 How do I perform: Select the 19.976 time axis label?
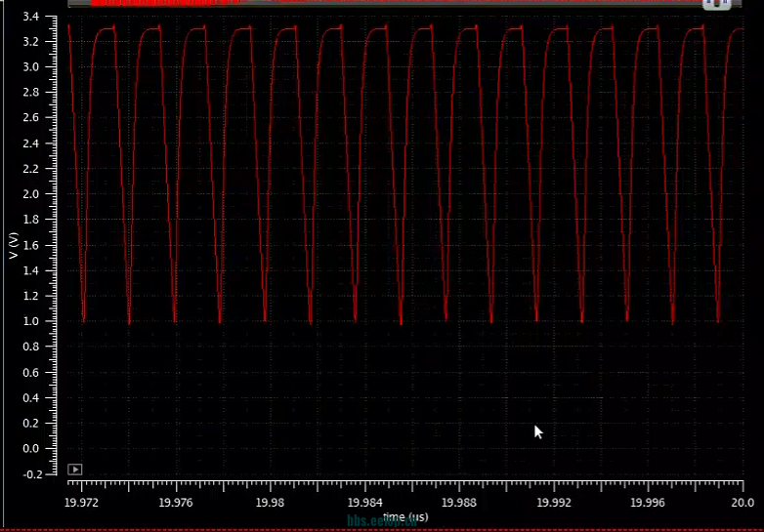click(x=176, y=503)
